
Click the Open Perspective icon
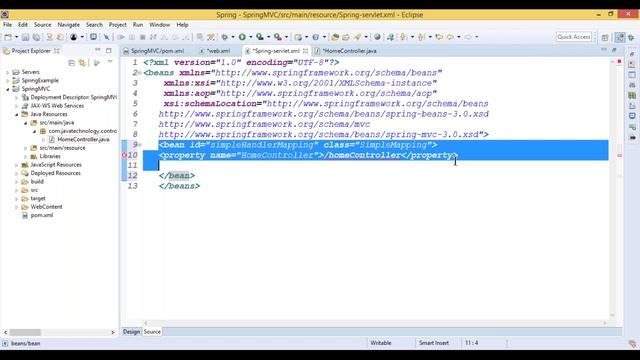pos(605,37)
